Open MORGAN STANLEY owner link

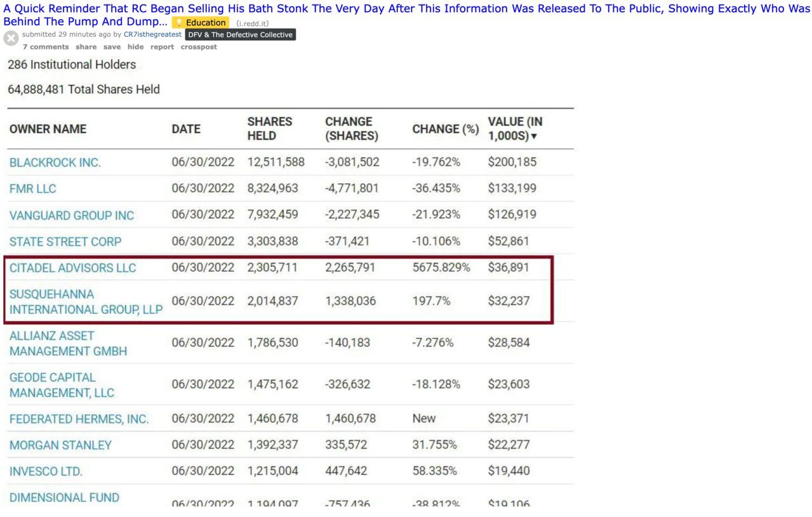60,445
